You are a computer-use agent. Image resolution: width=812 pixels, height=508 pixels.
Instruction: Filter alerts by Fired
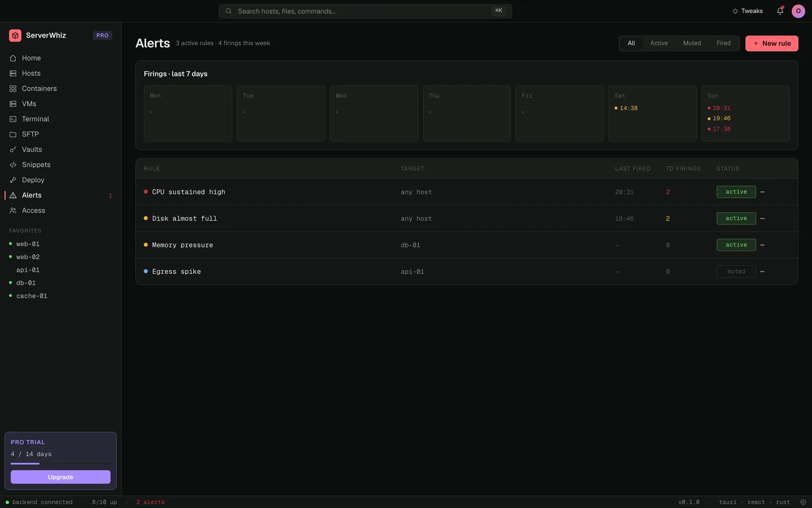[723, 43]
